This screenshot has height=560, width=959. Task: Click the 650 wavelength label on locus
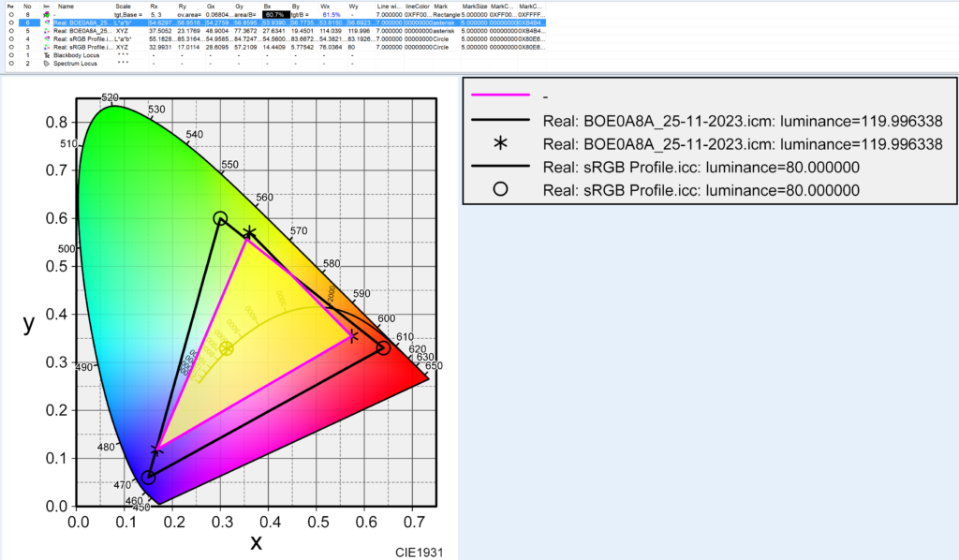(433, 365)
